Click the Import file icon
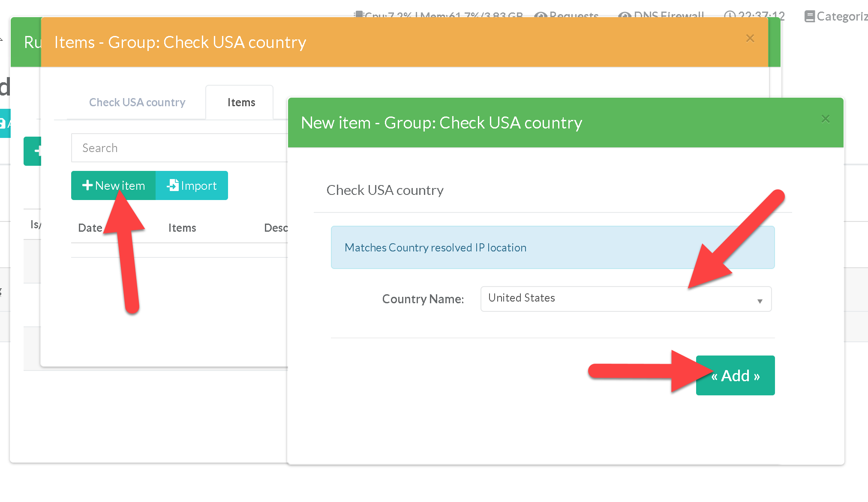This screenshot has width=868, height=502. 173,185
